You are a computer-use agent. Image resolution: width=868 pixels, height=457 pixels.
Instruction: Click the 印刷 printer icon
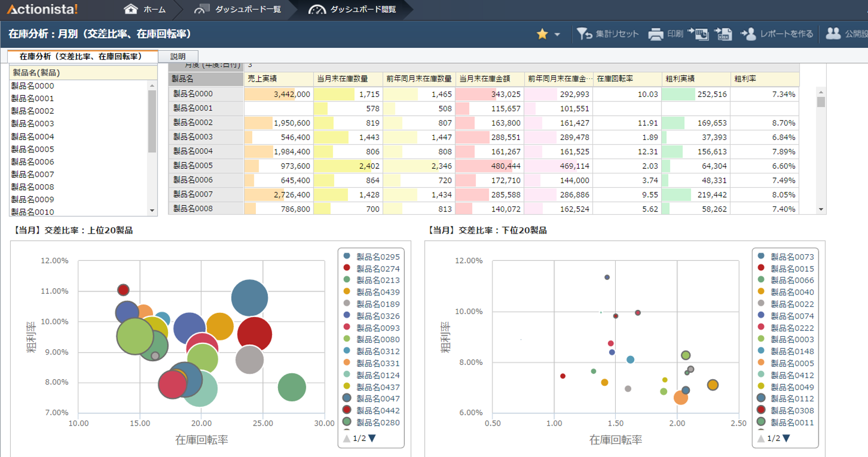click(x=655, y=34)
